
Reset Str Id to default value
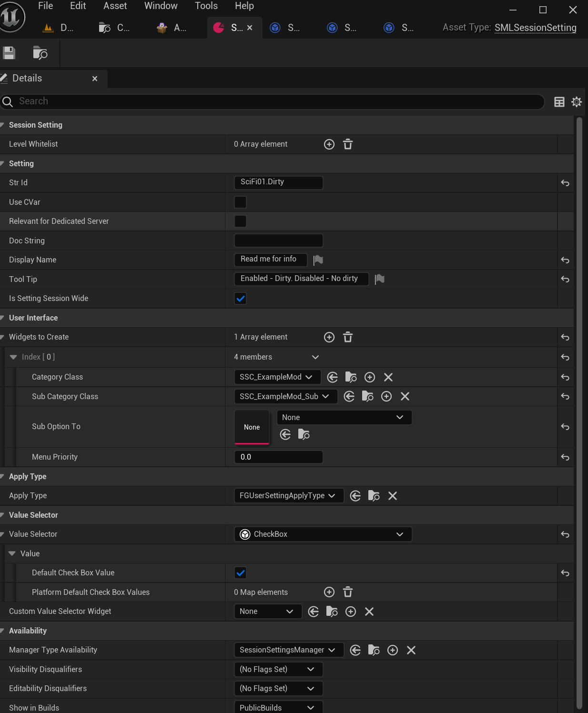[565, 183]
